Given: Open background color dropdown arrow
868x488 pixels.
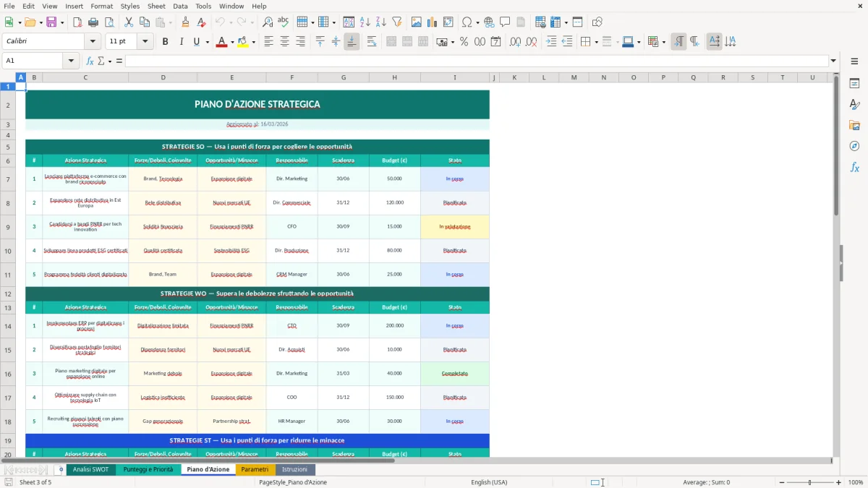Looking at the screenshot, I should (x=253, y=42).
